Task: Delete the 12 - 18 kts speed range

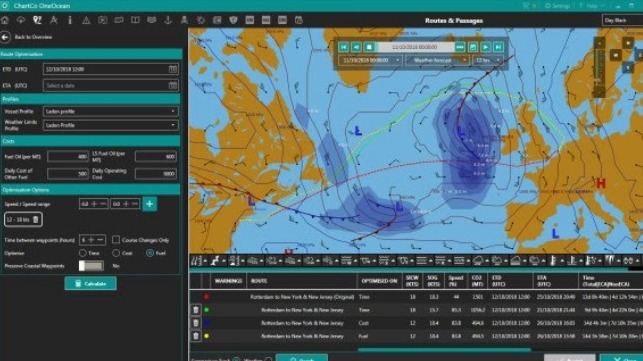Action: (36, 219)
